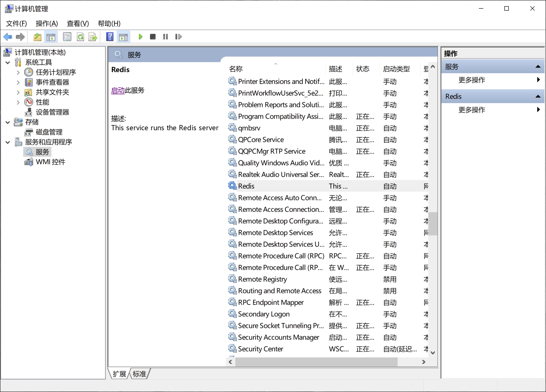
Task: Collapse the 系统工具 tree node
Action: point(8,63)
